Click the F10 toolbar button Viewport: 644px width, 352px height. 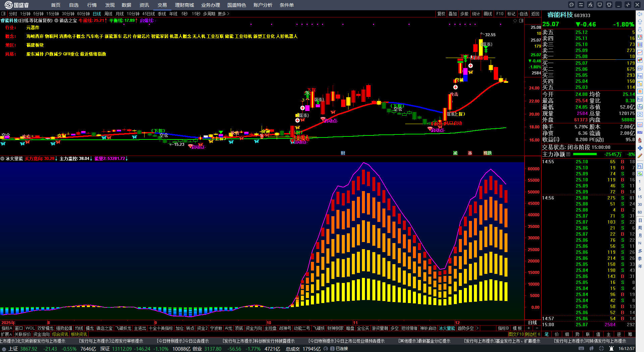pos(500,14)
